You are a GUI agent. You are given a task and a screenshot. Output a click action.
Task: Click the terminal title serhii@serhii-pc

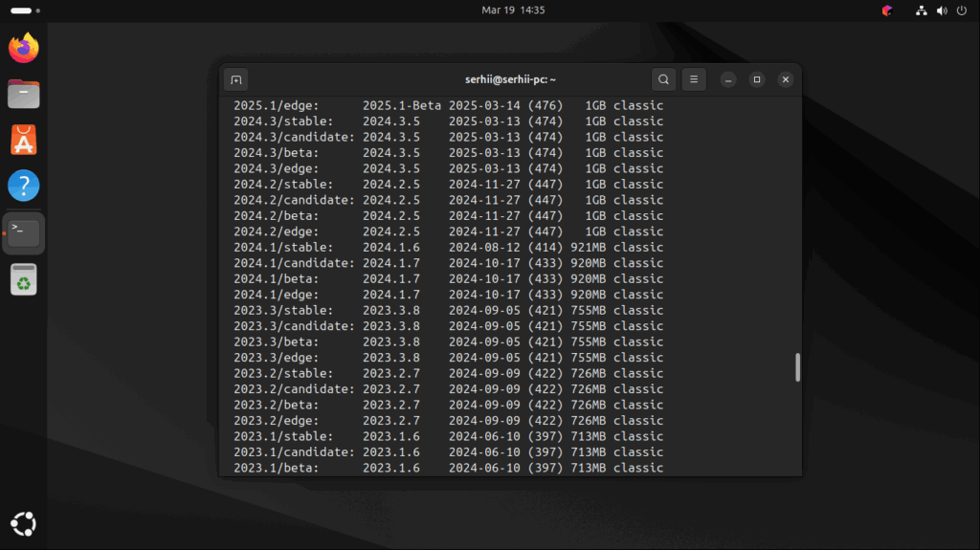(x=511, y=79)
